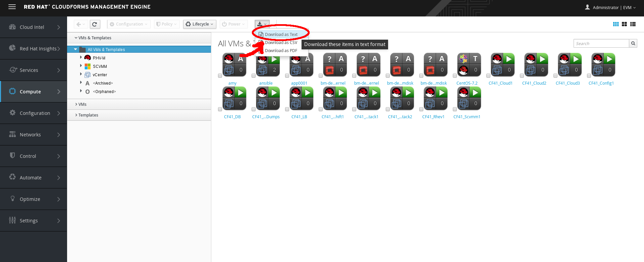Open the download dropdown toolbar icon
Screen dimensions: 644x262
point(262,24)
